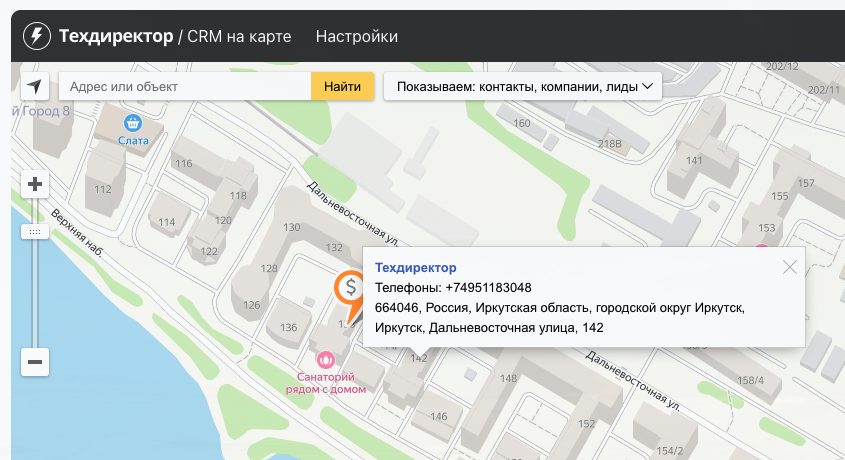Click the zoom slider handle
The height and width of the screenshot is (460, 845).
pos(35,232)
